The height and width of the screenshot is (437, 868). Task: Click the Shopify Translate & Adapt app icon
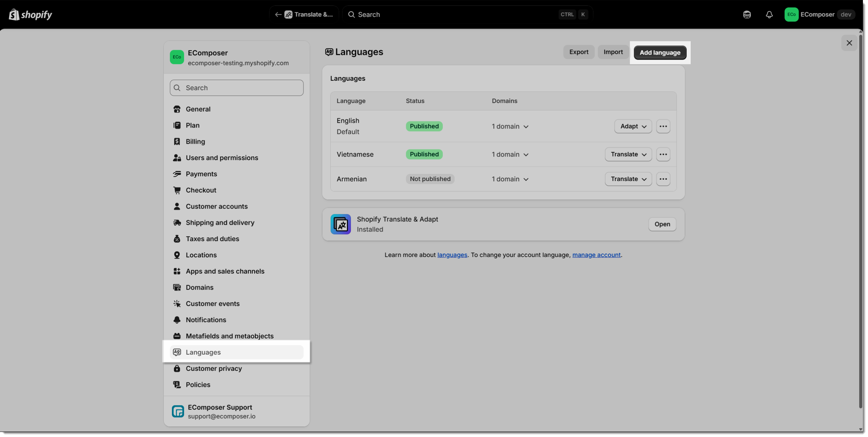point(340,224)
